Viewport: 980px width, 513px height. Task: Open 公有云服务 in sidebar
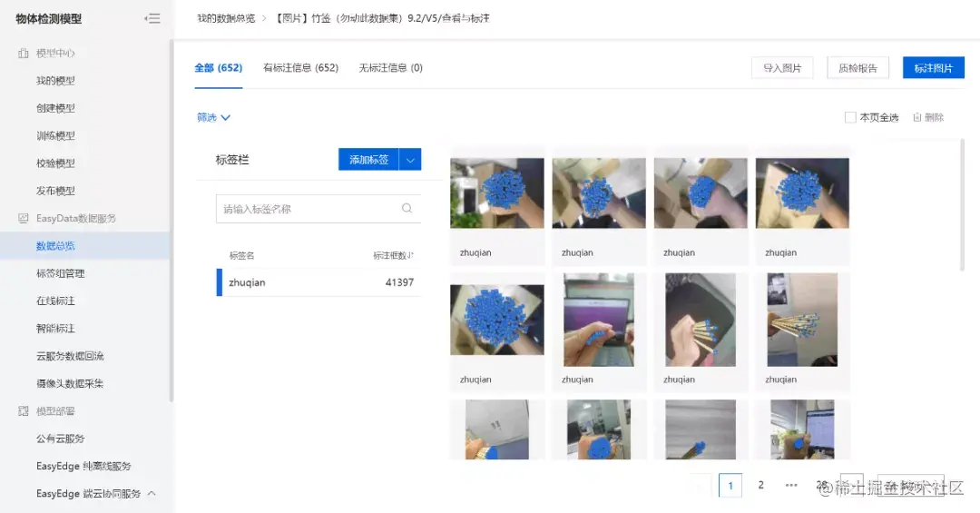(61, 439)
